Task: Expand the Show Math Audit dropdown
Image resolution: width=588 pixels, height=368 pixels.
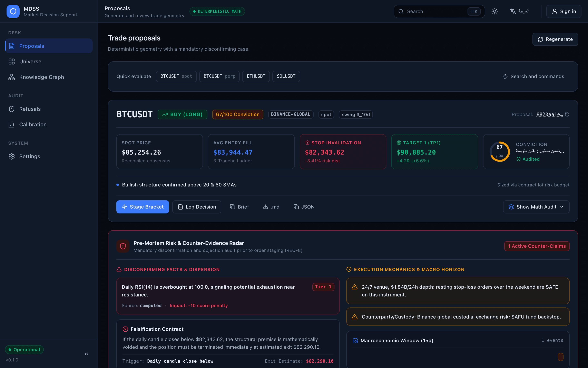Action: point(536,207)
